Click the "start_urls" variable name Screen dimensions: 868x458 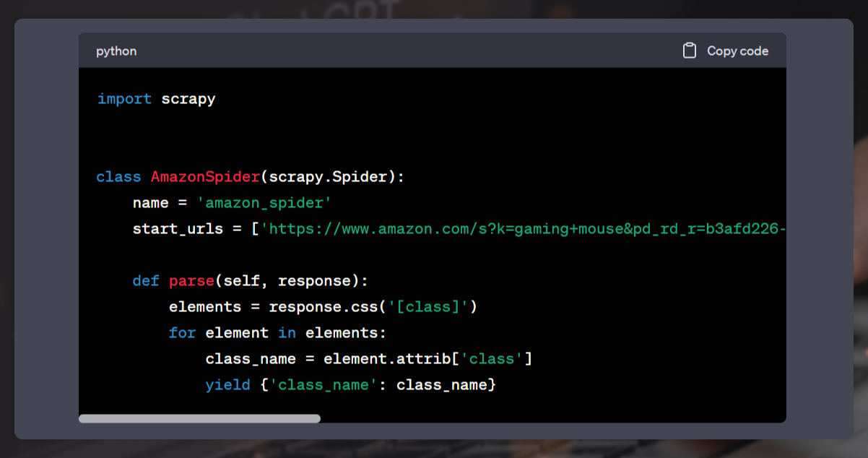(178, 229)
